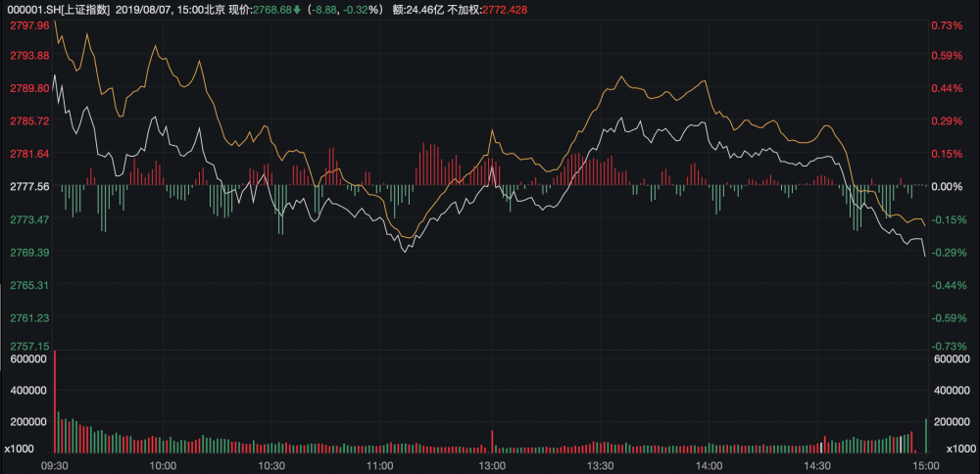Click the 2797.96 price axis label
The width and height of the screenshot is (980, 474).
[x=30, y=25]
